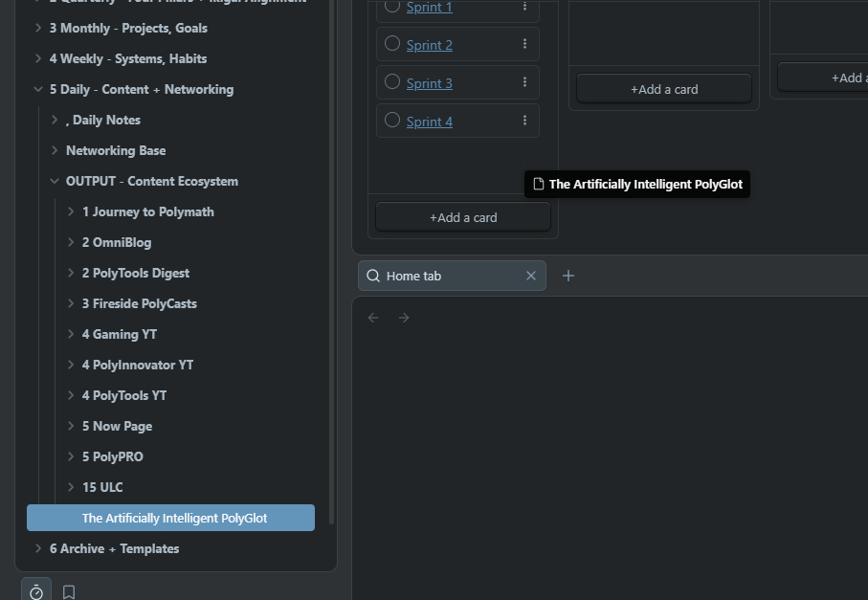Expand the Networking Base folder
Screen dimensions: 868x600
[55, 150]
